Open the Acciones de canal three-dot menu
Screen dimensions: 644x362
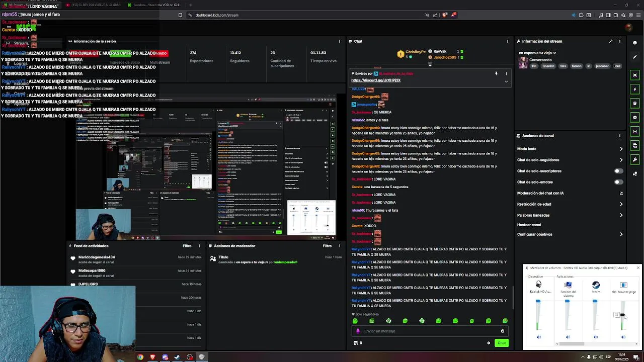coord(620,136)
